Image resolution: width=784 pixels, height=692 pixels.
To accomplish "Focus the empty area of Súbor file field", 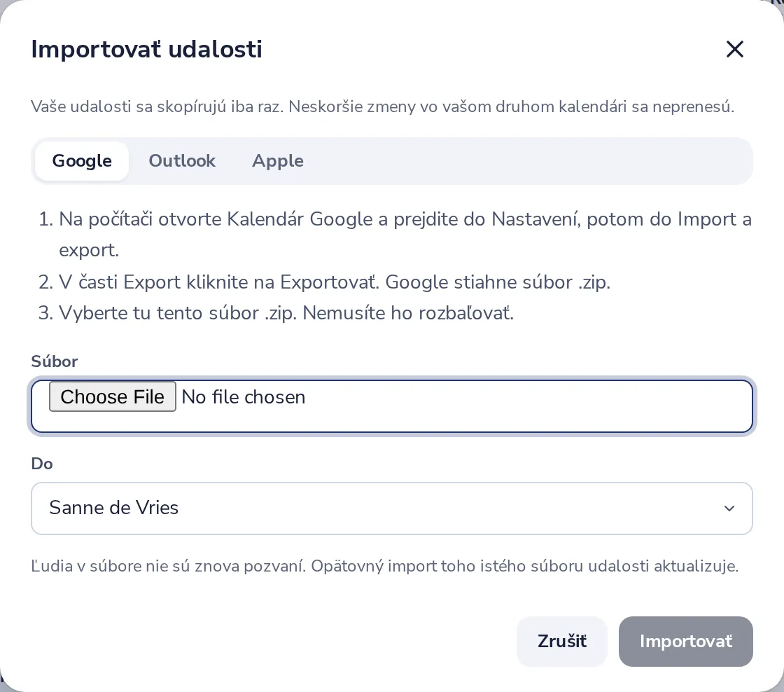I will tap(525, 406).
